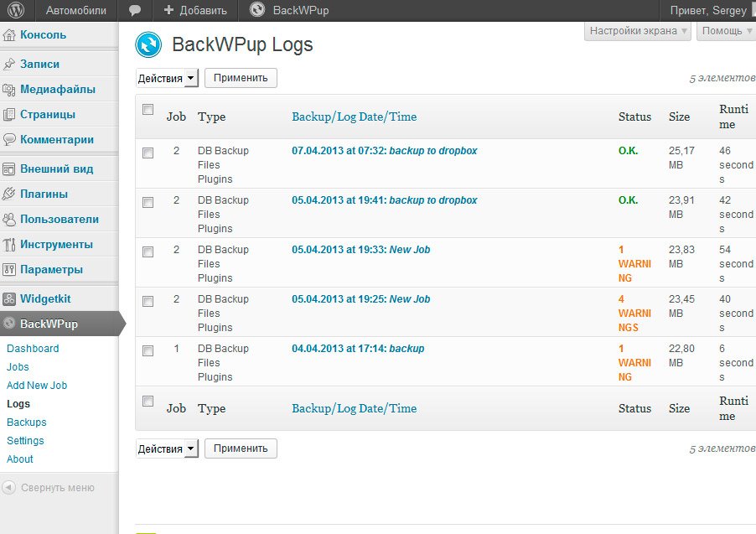This screenshot has width=756, height=534.
Task: Click the Плагины plug icon in sidebar
Action: point(8,194)
